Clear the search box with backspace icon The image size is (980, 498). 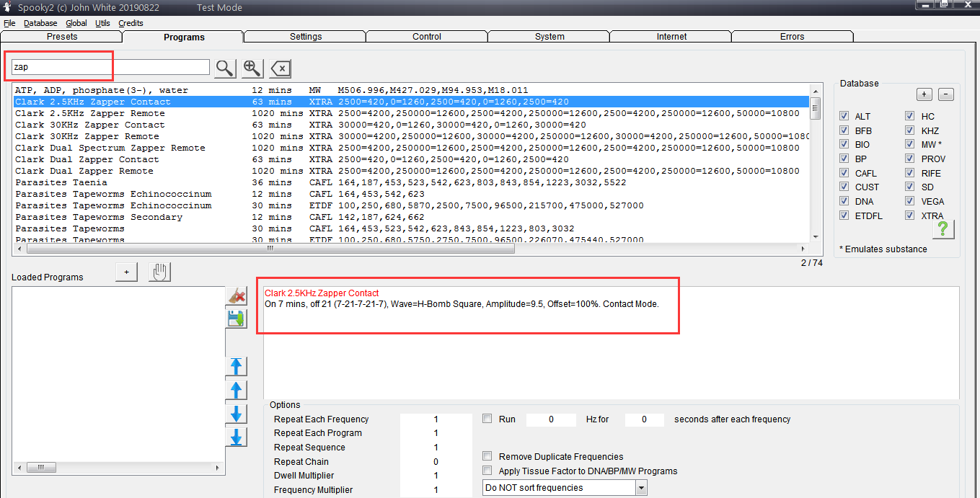pyautogui.click(x=280, y=68)
